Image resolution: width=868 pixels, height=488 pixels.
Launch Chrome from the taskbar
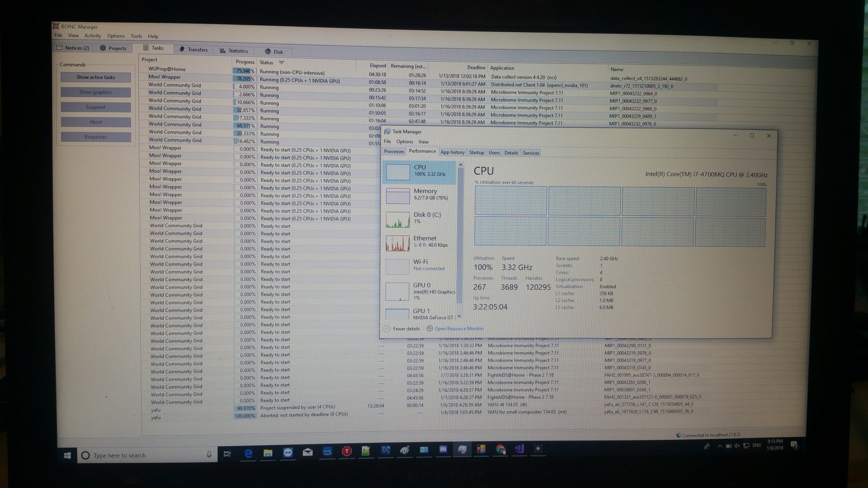[x=500, y=449]
